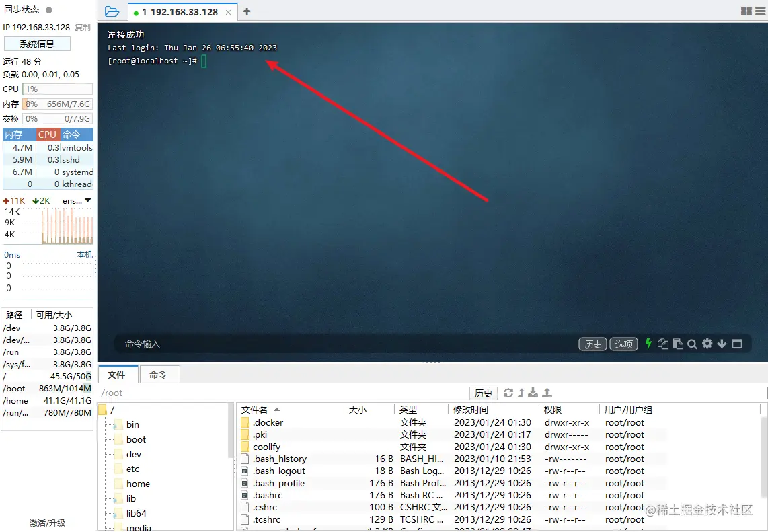Click the paste icon in the terminal toolbar
Screen dimensions: 768x532
[x=678, y=344]
